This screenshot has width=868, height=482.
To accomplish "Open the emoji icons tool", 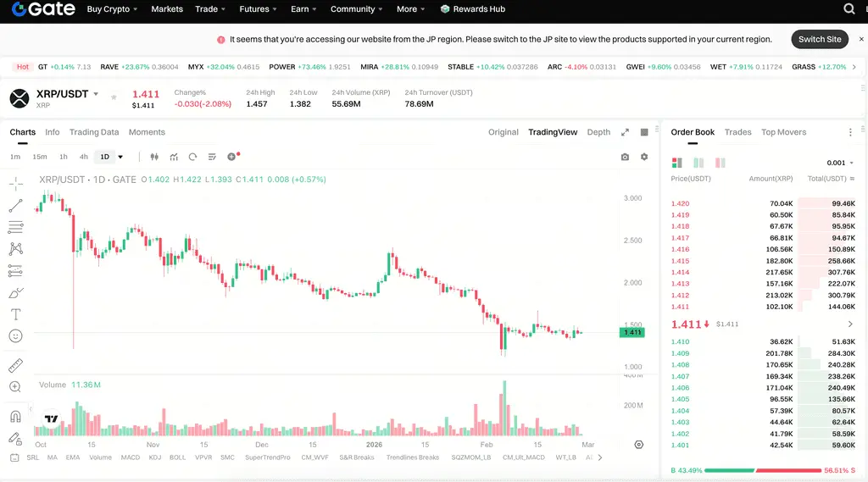I will click(x=15, y=336).
